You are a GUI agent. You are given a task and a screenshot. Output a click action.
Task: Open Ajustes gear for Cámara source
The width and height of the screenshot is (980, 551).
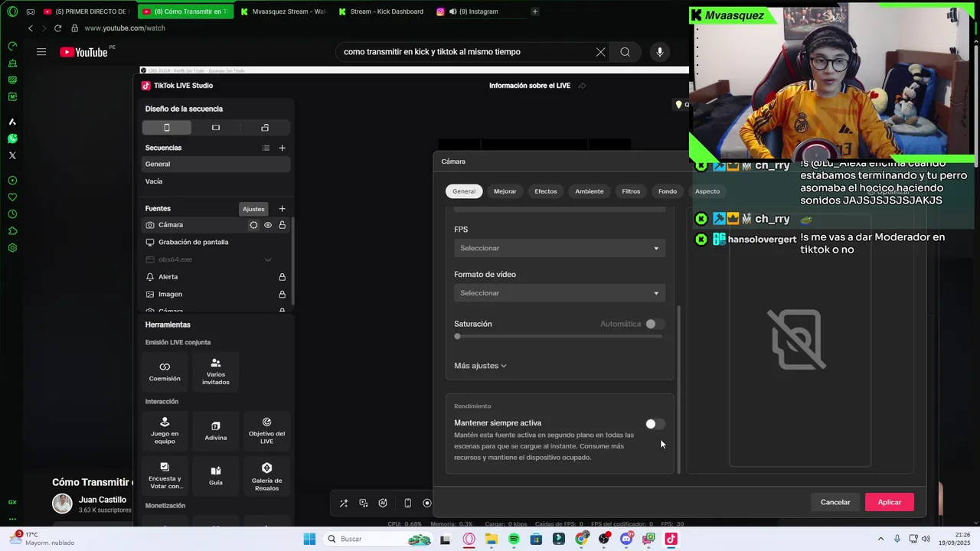253,225
